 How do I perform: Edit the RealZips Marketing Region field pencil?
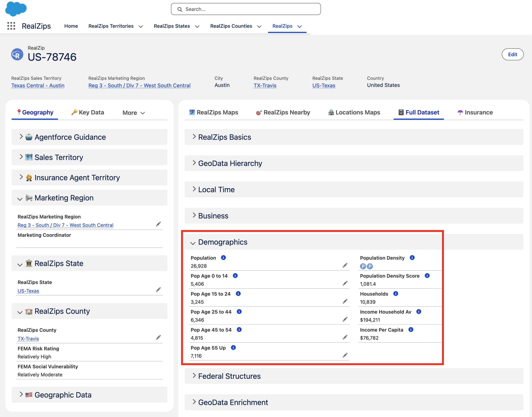(x=158, y=224)
